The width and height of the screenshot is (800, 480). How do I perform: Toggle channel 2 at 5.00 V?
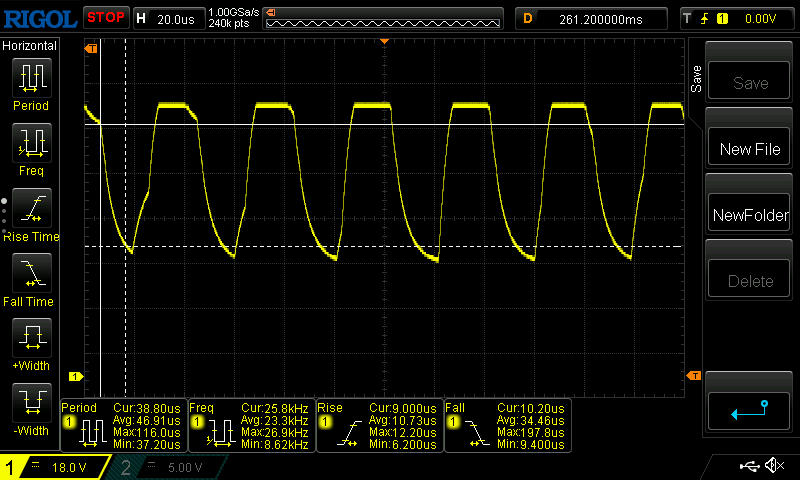(x=166, y=467)
